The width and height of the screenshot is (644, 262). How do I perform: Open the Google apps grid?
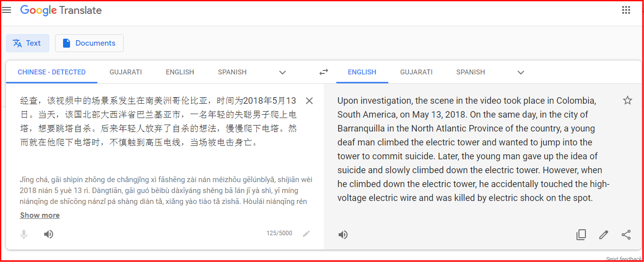[x=626, y=10]
